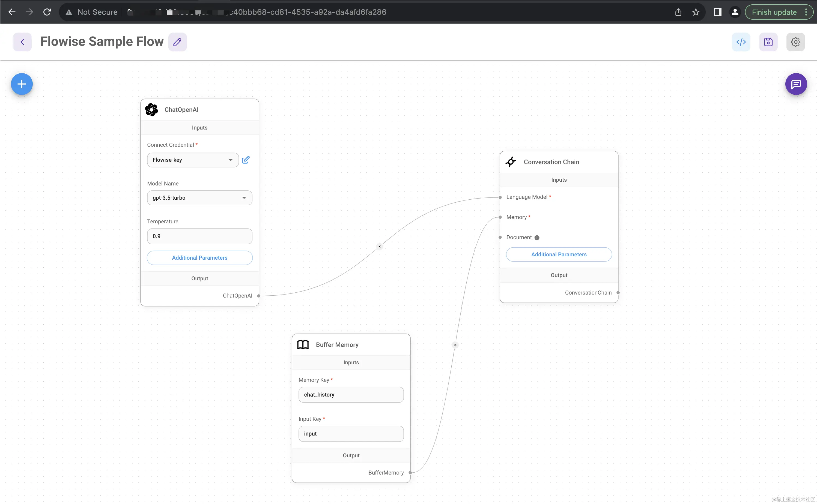The height and width of the screenshot is (504, 817).
Task: Click the Connect Credential label
Action: [x=170, y=145]
